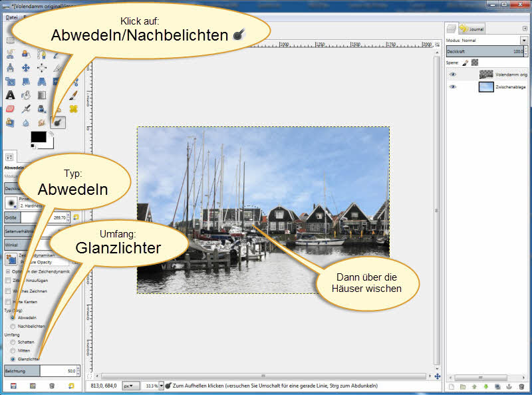Anchor the floating layer

pos(509,386)
